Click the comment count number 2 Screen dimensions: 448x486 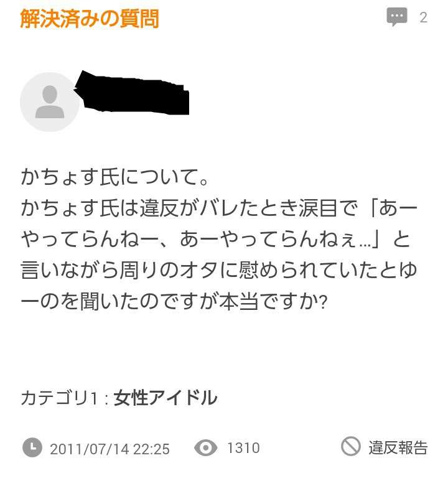tap(423, 17)
